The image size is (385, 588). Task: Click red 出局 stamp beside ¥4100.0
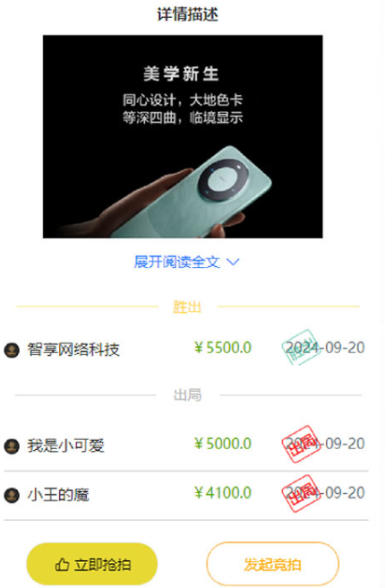pos(302,494)
